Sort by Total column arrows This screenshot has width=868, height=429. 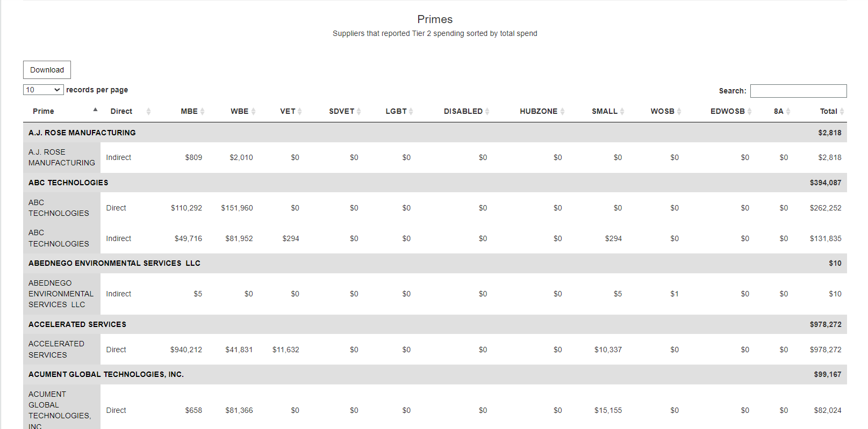(842, 111)
